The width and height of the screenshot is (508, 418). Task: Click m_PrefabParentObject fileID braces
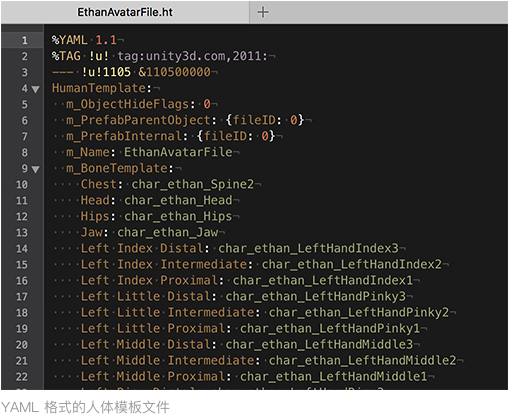265,120
